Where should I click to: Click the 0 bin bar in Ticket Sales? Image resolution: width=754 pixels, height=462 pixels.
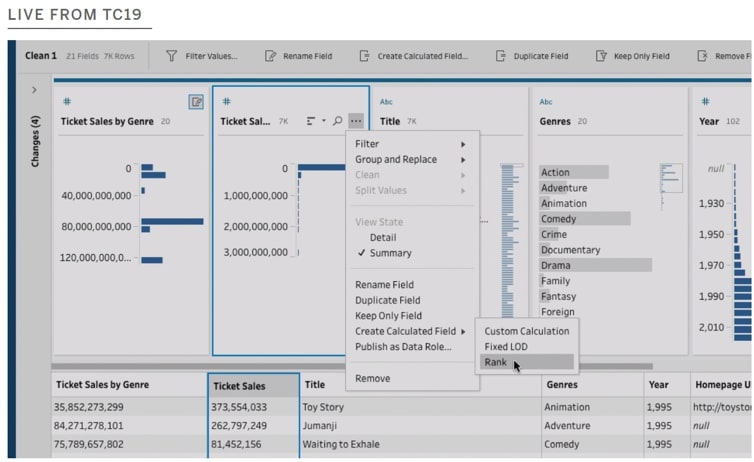(322, 167)
